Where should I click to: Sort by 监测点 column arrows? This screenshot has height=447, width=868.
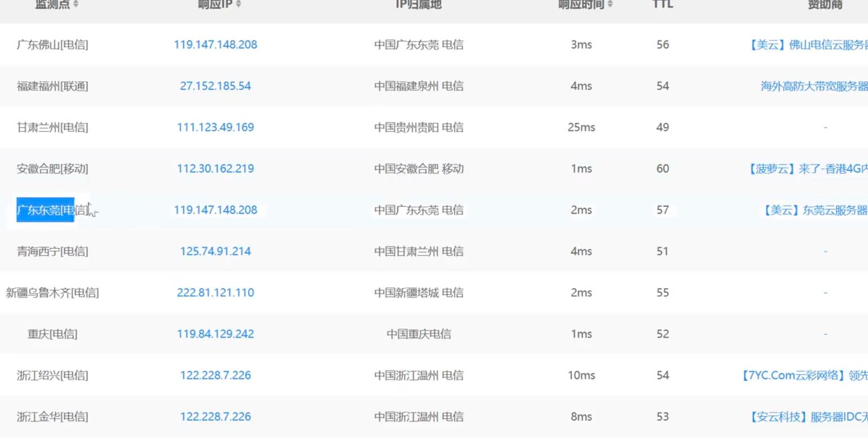[x=76, y=4]
